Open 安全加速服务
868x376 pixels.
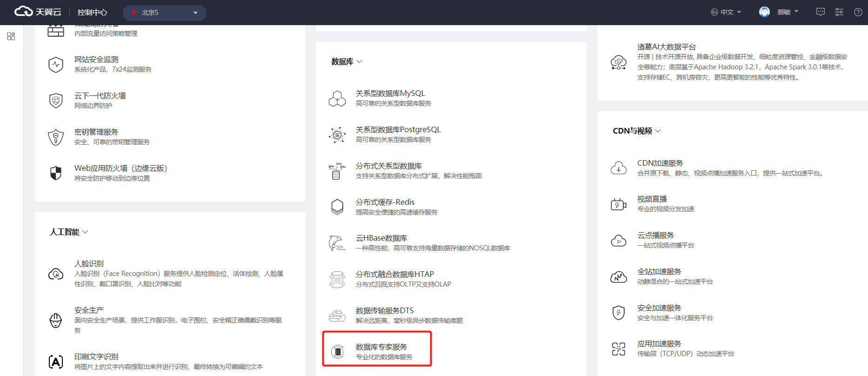tap(659, 308)
